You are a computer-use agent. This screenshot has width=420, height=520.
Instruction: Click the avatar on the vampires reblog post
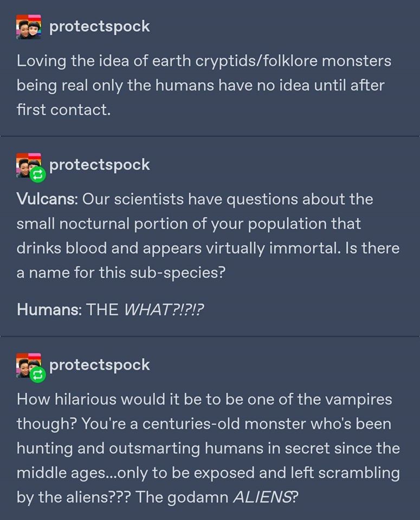click(27, 365)
